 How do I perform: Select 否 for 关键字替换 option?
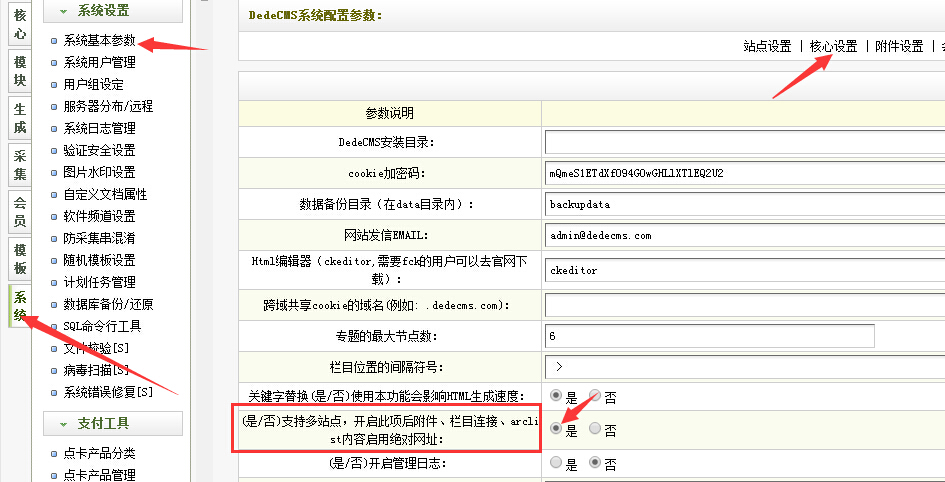pyautogui.click(x=596, y=397)
